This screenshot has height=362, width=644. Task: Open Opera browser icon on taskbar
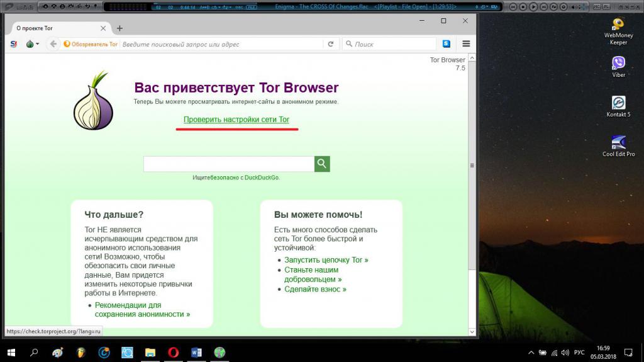coord(174,353)
